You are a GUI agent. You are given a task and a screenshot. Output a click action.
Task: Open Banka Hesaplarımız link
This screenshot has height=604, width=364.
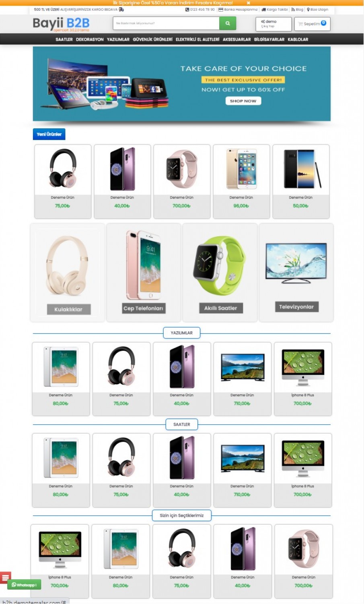pos(238,9)
